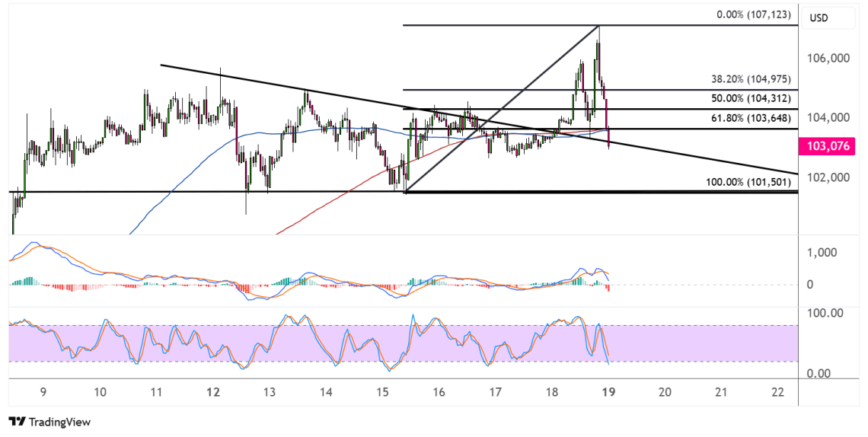Viewport: 868px width, 437px height.
Task: Click the USD currency label
Action: click(819, 18)
